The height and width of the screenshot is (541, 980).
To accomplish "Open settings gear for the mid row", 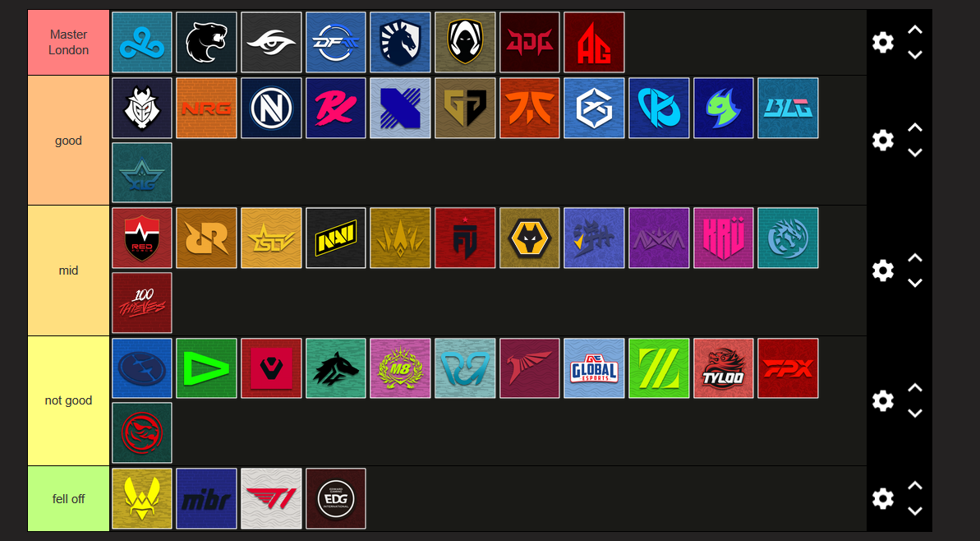I will pos(882,270).
